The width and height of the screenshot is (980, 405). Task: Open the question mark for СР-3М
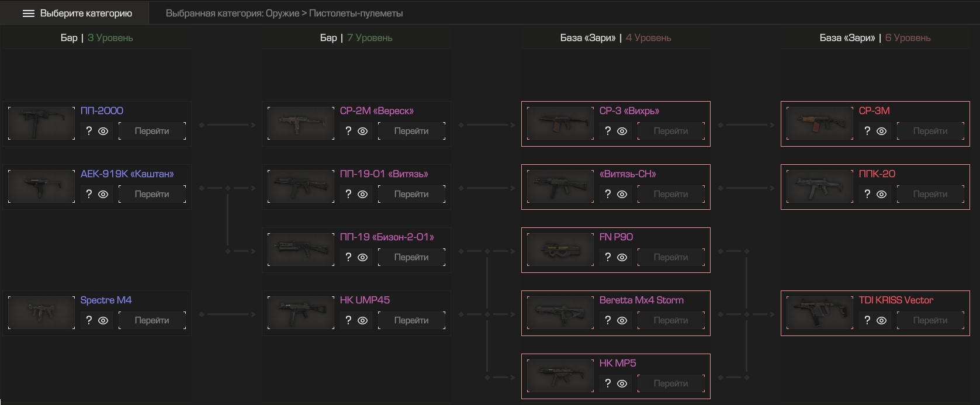point(867,131)
